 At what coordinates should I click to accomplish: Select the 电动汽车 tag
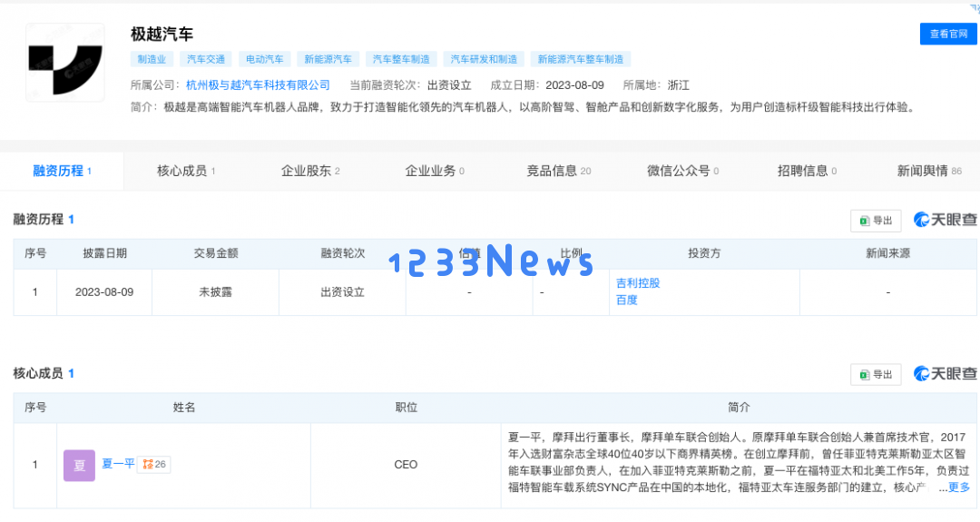tap(264, 59)
